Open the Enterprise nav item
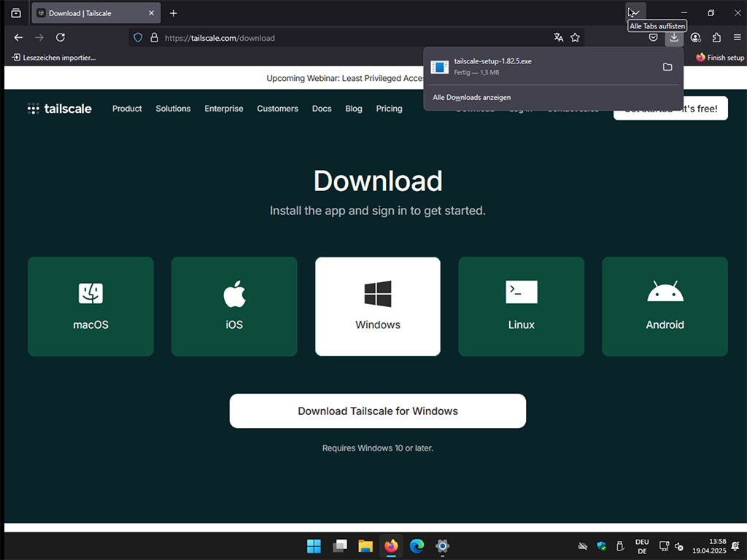 [x=224, y=109]
